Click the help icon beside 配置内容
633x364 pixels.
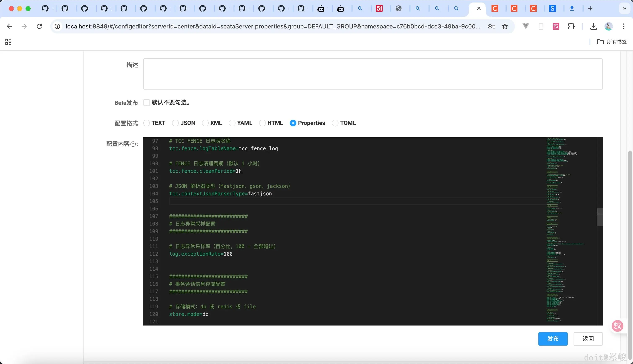click(133, 144)
